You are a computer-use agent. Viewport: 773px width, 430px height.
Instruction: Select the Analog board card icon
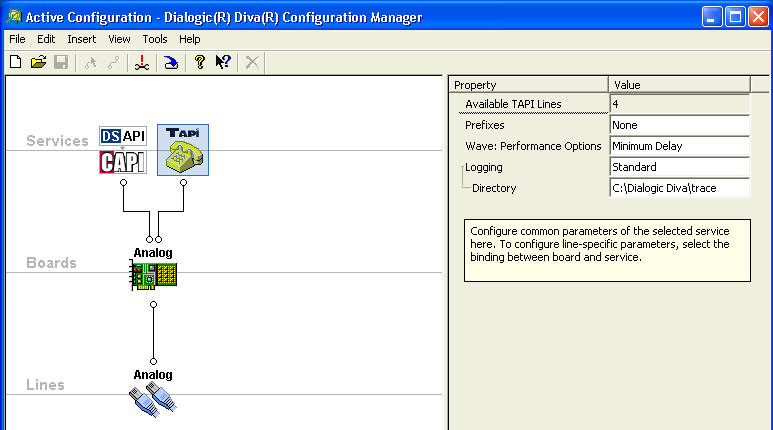pos(153,276)
